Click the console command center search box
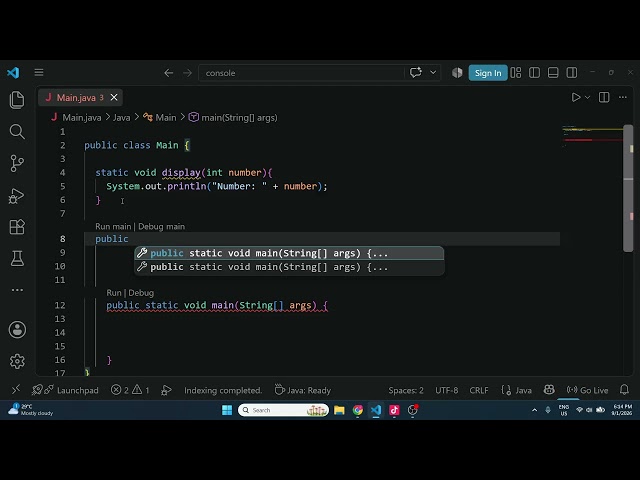 pyautogui.click(x=301, y=73)
